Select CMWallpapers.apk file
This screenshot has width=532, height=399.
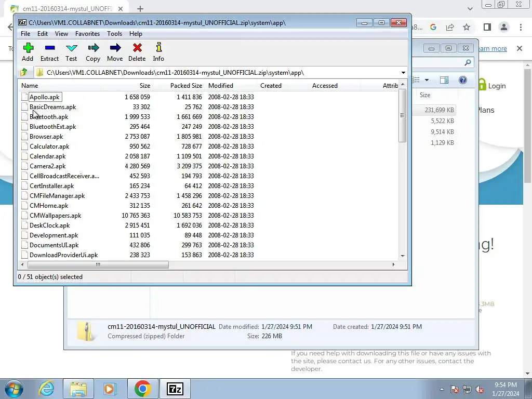[x=55, y=216]
